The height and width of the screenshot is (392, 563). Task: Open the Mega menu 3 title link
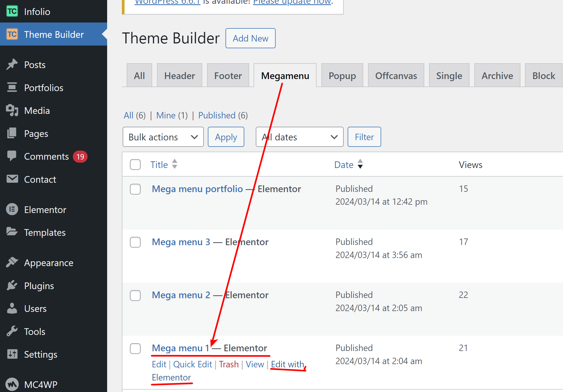click(x=181, y=242)
